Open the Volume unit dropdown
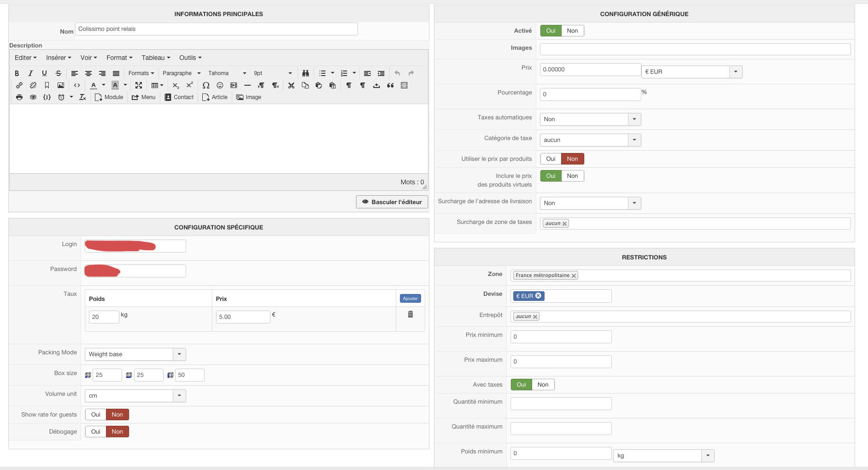 click(x=179, y=396)
